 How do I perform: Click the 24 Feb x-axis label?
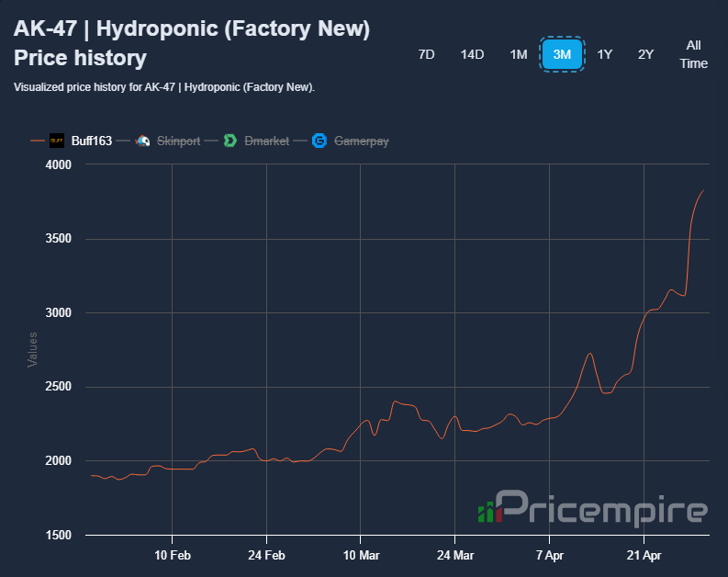(266, 555)
